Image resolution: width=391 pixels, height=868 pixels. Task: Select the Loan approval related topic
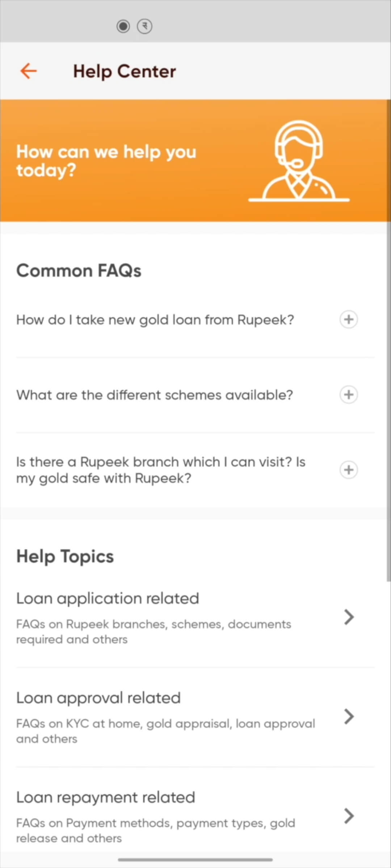click(98, 698)
